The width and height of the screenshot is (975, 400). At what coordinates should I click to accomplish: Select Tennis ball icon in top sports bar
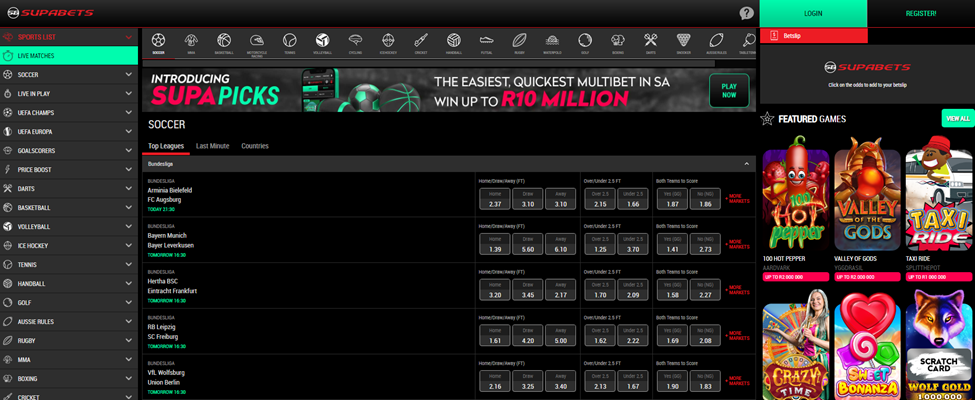pos(290,40)
